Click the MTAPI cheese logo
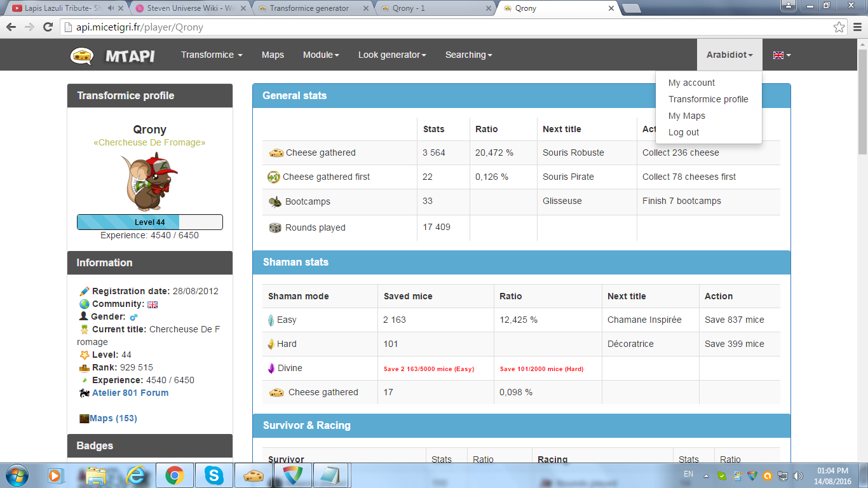868x488 pixels. [x=82, y=55]
